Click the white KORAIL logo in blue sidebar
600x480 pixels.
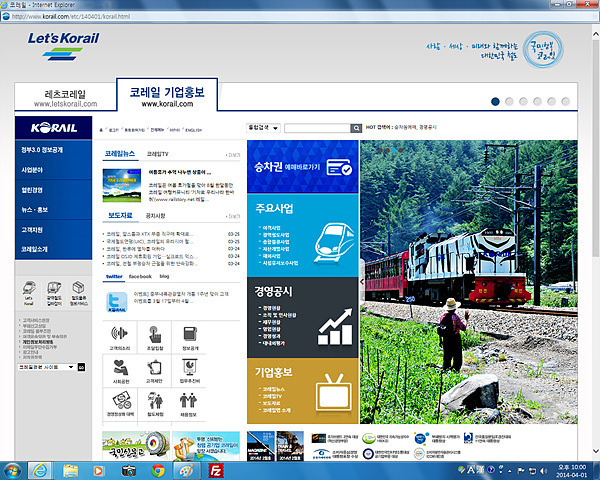(54, 128)
